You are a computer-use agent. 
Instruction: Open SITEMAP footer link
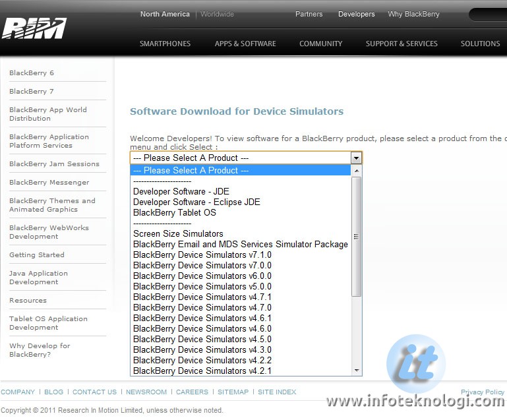pos(233,392)
